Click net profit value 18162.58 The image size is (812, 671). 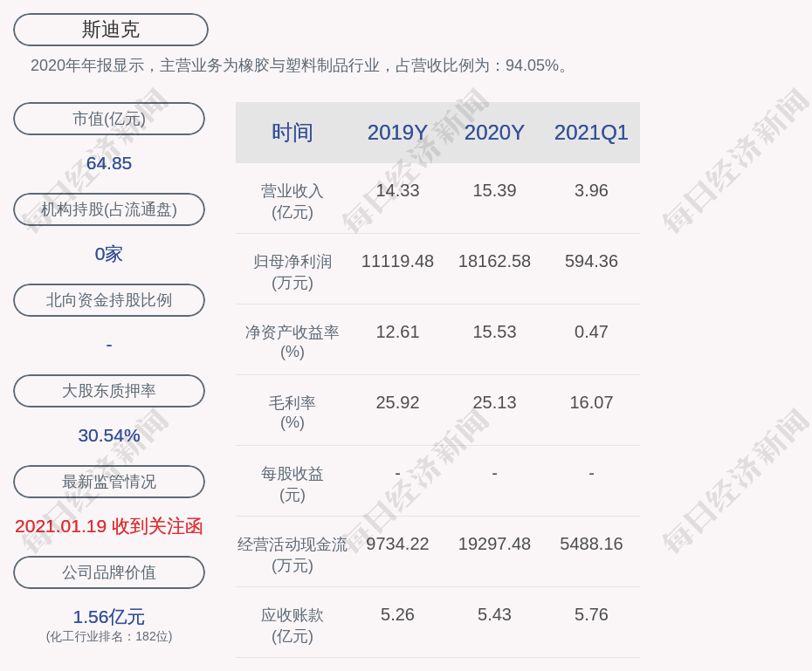tap(494, 261)
